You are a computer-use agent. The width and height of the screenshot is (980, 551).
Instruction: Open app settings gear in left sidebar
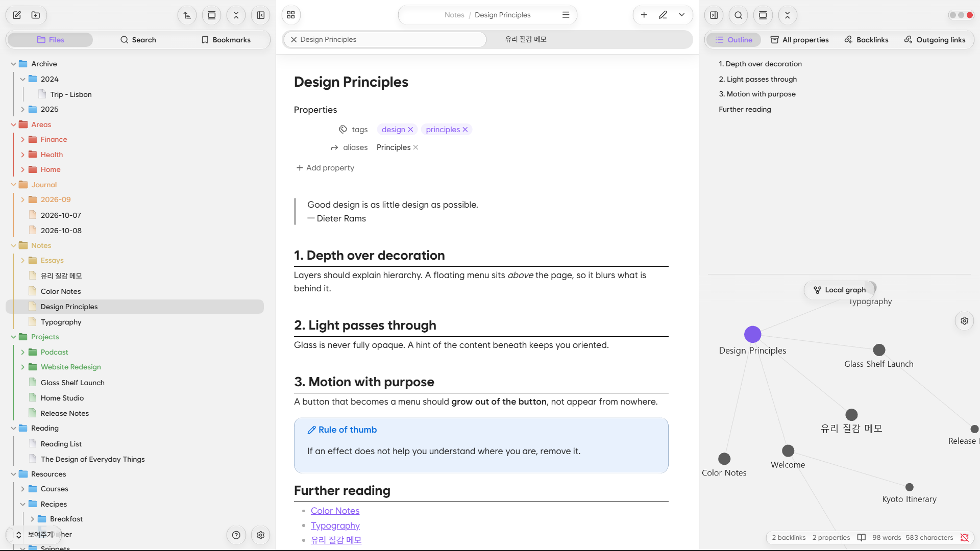pos(261,535)
